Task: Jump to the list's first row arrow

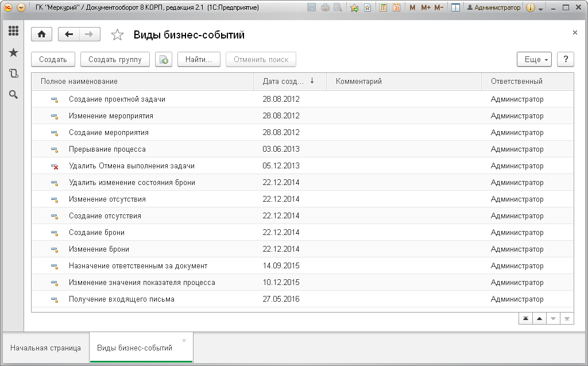Action: pos(526,319)
